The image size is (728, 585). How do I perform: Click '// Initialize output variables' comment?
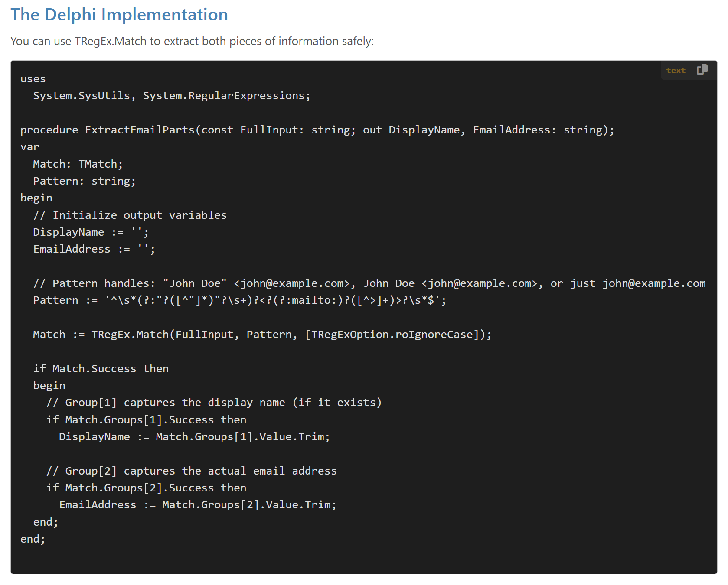pos(130,215)
